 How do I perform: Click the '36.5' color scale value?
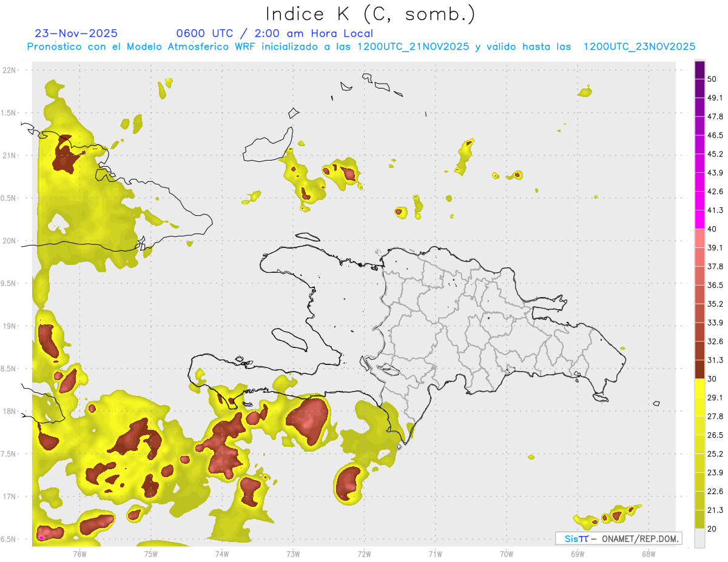[x=715, y=285]
